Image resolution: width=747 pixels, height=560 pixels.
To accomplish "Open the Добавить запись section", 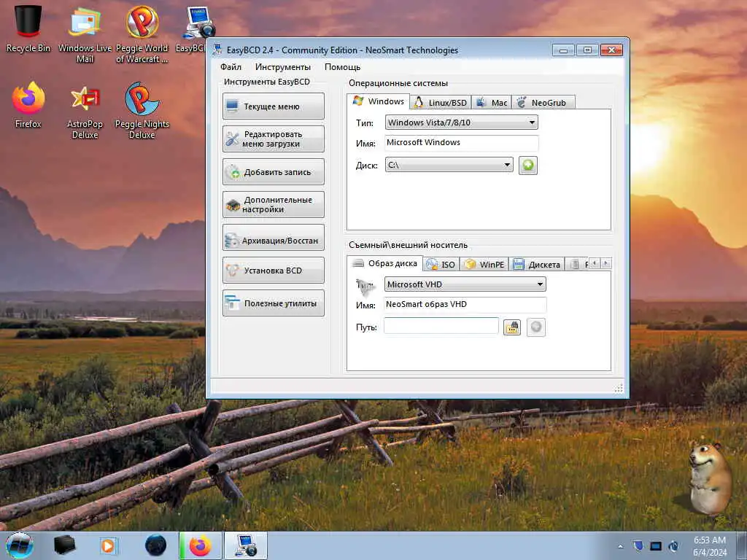I will (x=273, y=172).
